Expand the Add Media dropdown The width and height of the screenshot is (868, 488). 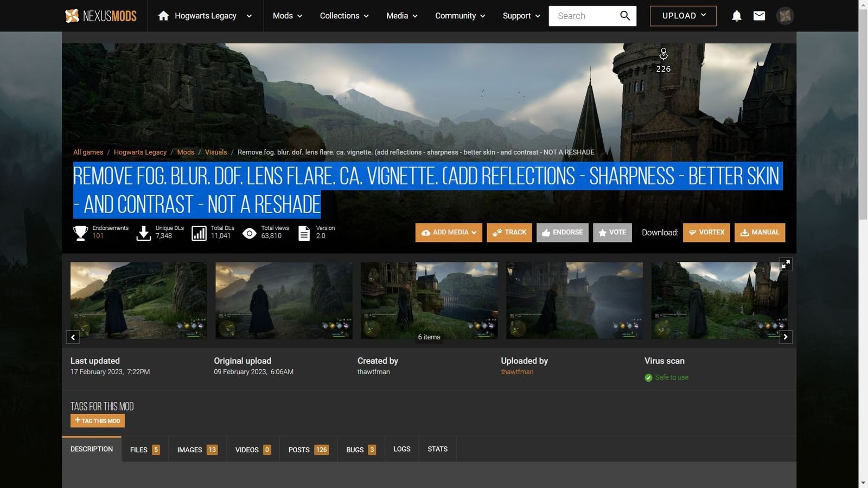[449, 233]
